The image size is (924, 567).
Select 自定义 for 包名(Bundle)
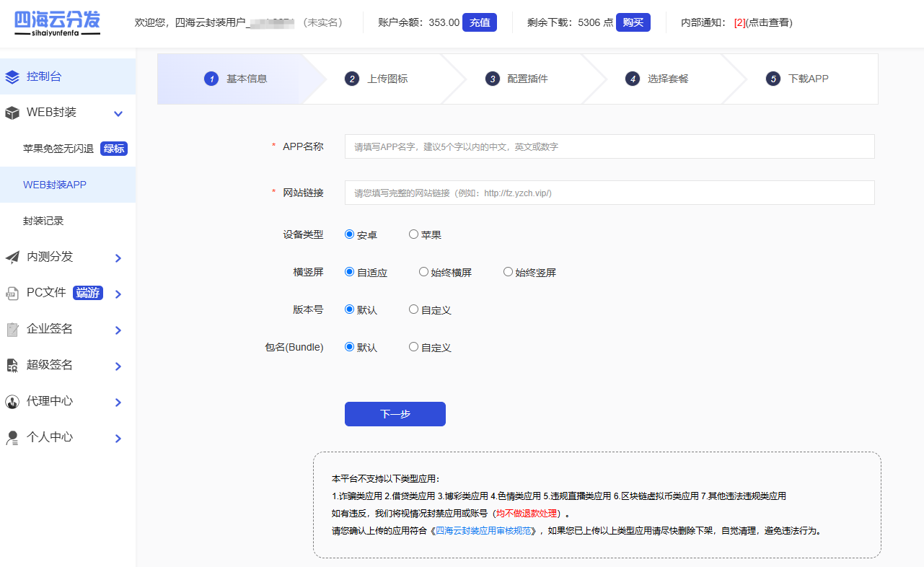point(413,346)
